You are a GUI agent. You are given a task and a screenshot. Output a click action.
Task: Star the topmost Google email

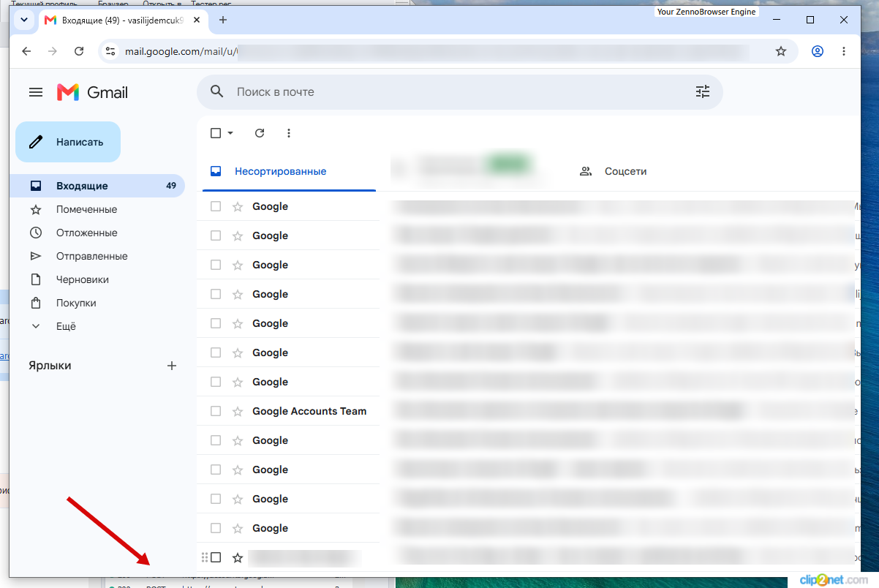coord(238,206)
